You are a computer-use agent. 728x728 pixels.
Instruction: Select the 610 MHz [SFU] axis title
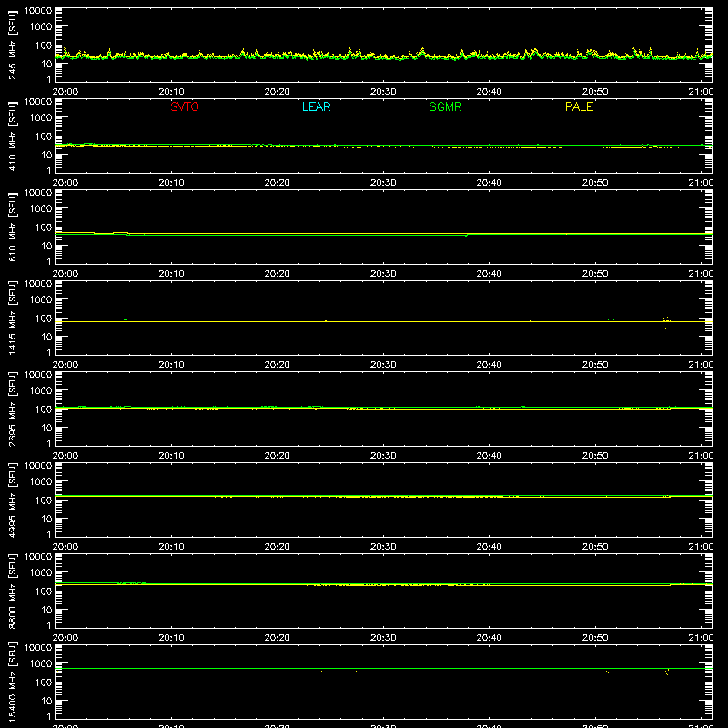(x=12, y=227)
